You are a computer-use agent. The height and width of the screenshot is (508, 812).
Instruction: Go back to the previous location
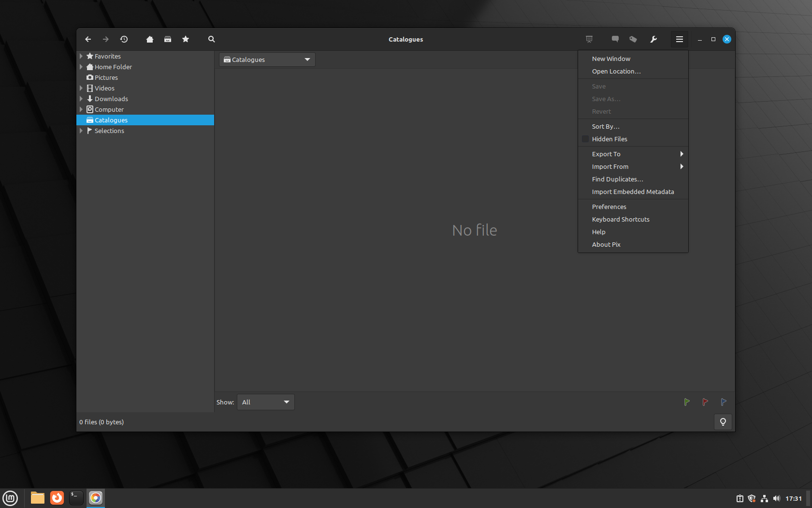[x=88, y=39]
